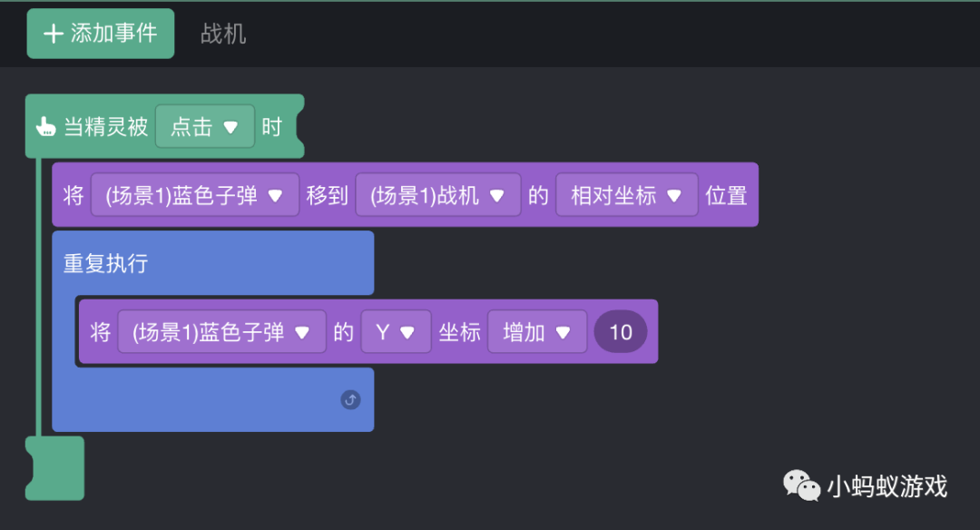Select the 重复执行 loop block header

point(104,263)
